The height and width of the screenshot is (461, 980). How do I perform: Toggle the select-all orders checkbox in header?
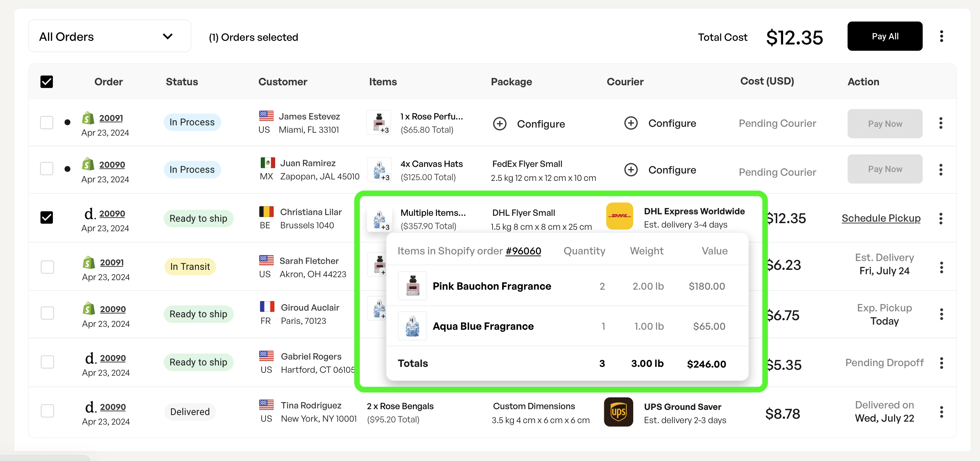tap(47, 82)
